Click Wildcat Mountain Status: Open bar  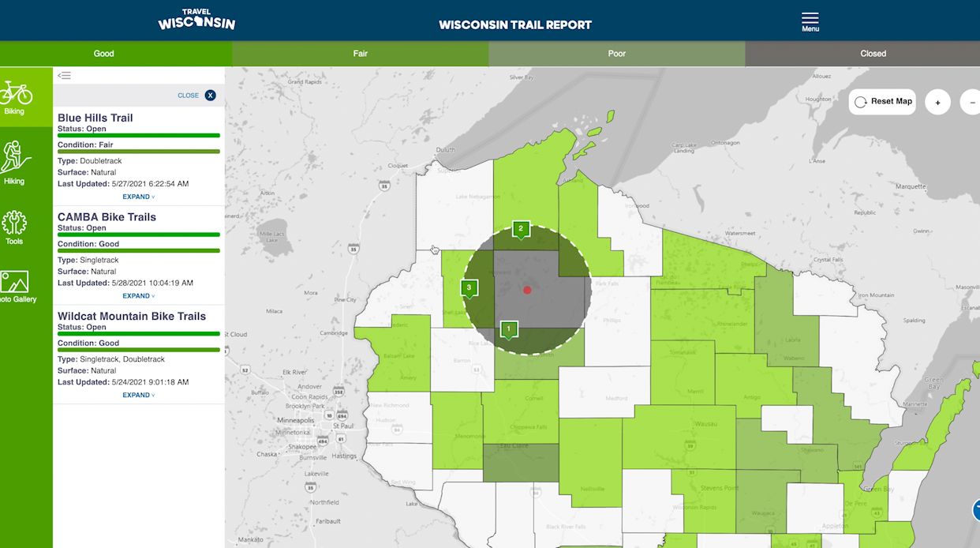point(139,333)
